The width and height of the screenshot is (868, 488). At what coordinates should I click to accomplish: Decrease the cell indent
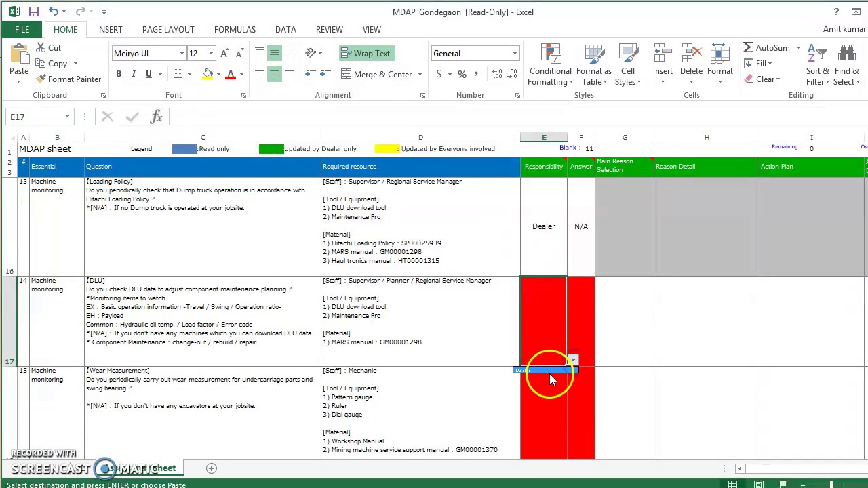point(311,74)
